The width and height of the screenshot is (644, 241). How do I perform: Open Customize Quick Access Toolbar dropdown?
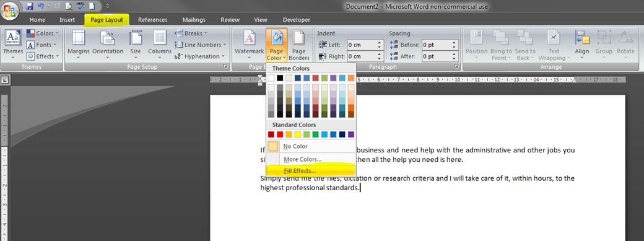point(107,6)
